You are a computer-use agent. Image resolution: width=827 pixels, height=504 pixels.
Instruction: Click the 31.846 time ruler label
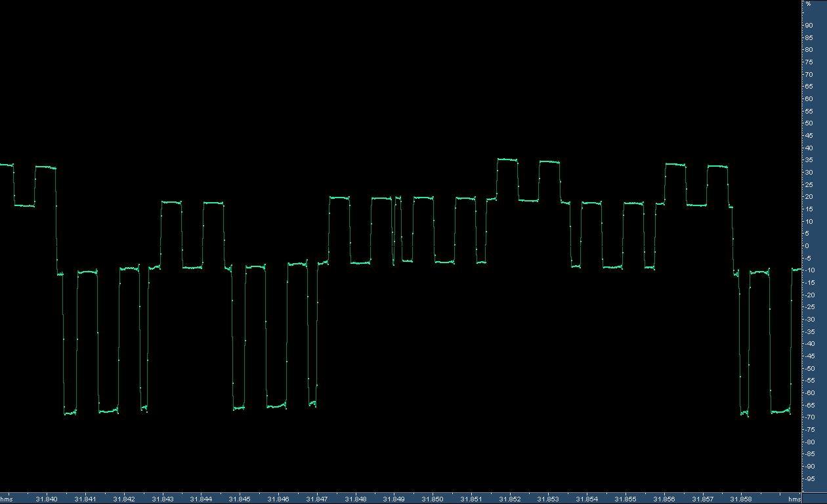coord(278,499)
